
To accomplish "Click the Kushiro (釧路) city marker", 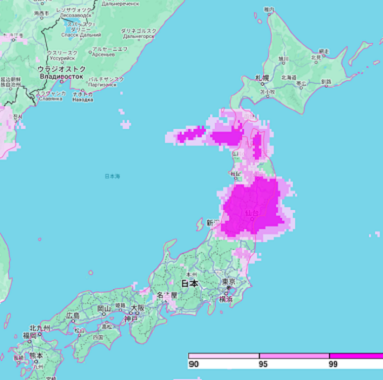I will click(326, 86).
